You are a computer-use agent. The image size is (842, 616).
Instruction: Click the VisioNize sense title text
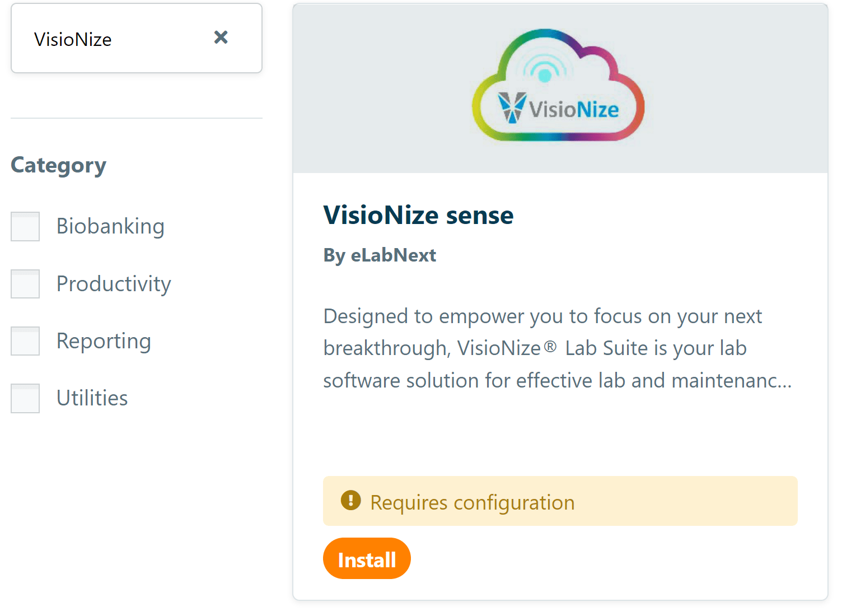(x=418, y=215)
